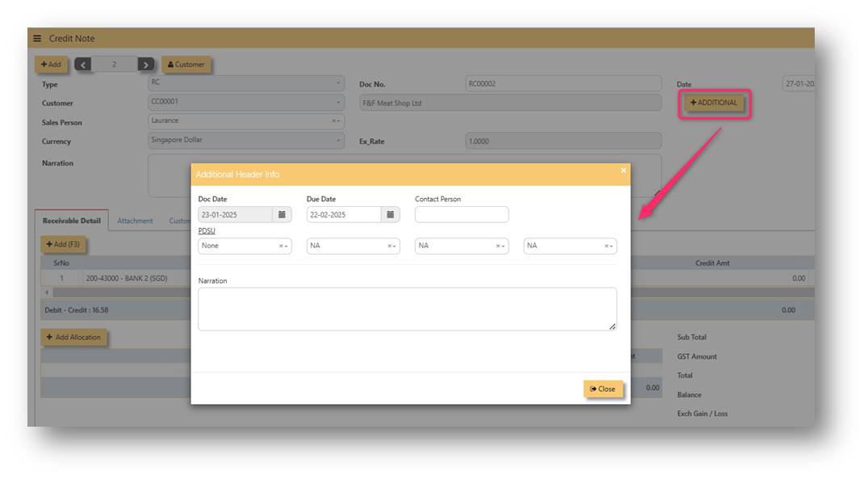Screen dimensions: 868x480
Task: Click the Exch Gain / Loss label
Action: click(702, 414)
